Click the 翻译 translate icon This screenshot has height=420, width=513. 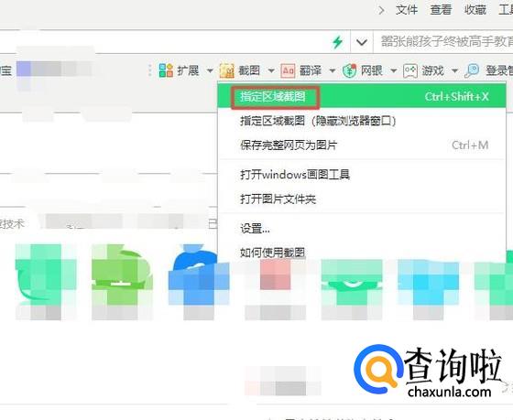point(288,70)
